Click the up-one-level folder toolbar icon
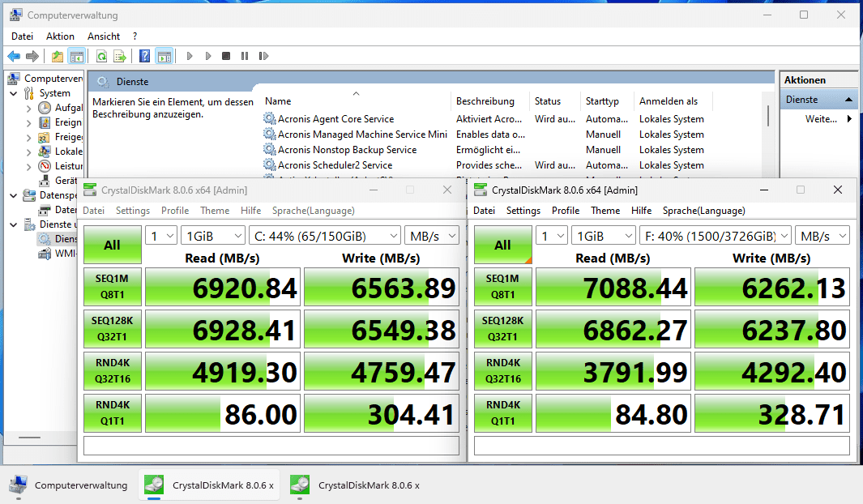 58,56
